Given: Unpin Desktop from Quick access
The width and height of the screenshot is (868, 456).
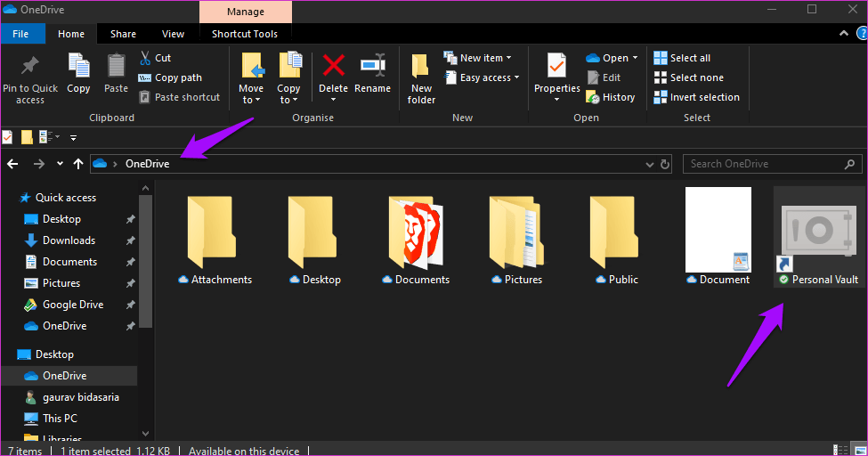Looking at the screenshot, I should click(x=131, y=219).
